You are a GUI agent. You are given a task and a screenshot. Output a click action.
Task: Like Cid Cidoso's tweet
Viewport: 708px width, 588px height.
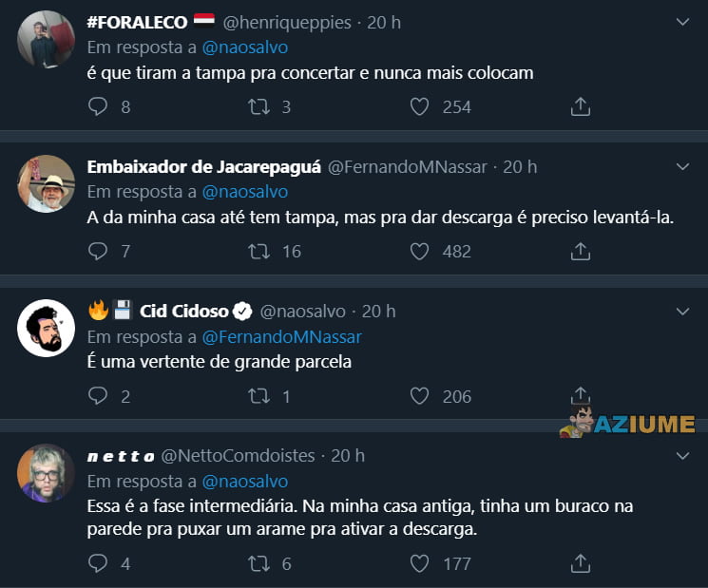click(419, 396)
